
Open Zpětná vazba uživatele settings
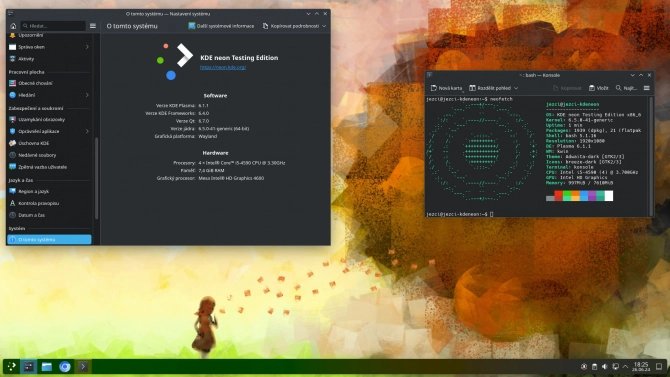coord(49,167)
